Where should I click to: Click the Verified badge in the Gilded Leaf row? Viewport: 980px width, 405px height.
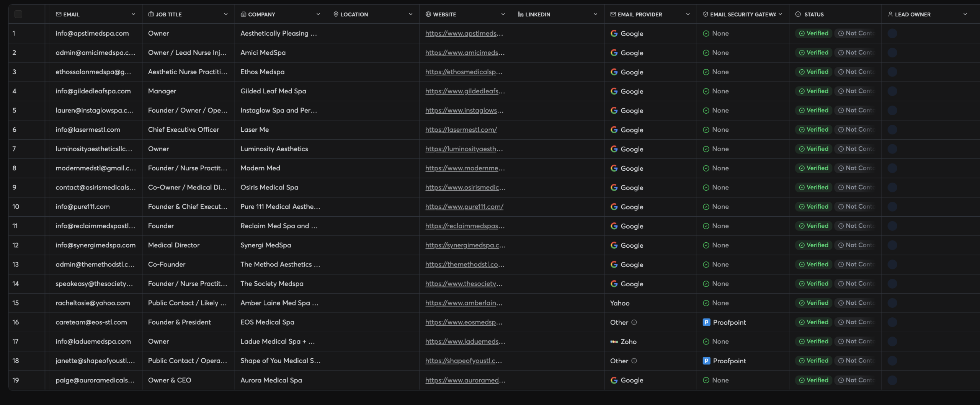(x=813, y=91)
